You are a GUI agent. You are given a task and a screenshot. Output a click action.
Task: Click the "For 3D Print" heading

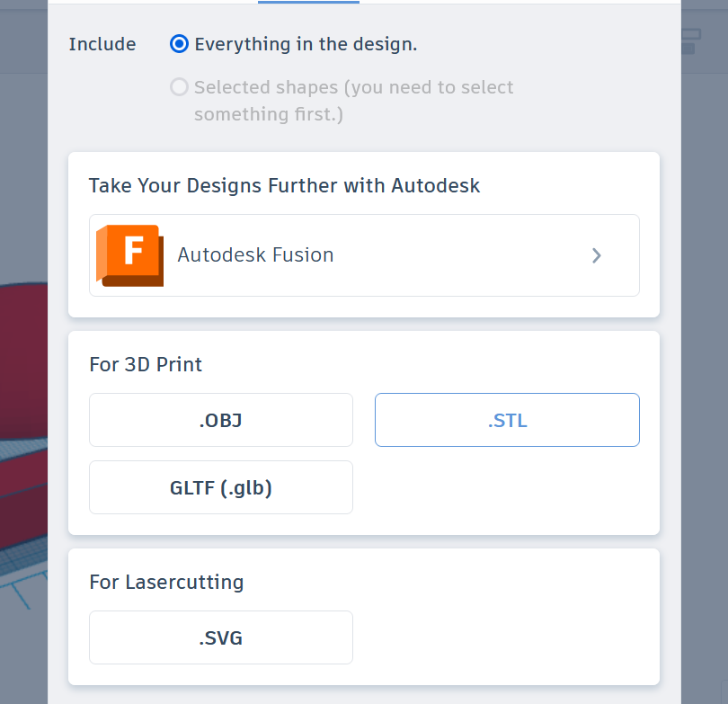[x=146, y=364]
